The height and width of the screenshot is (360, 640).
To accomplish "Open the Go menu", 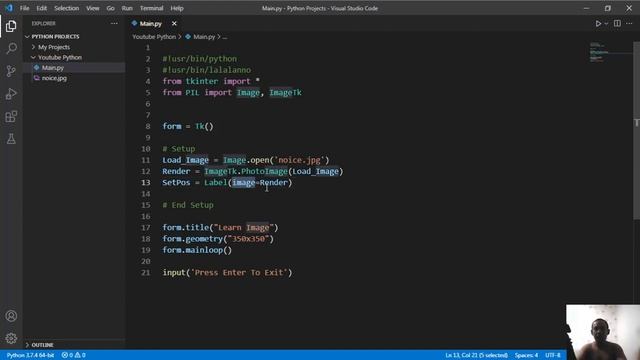I will click(110, 8).
